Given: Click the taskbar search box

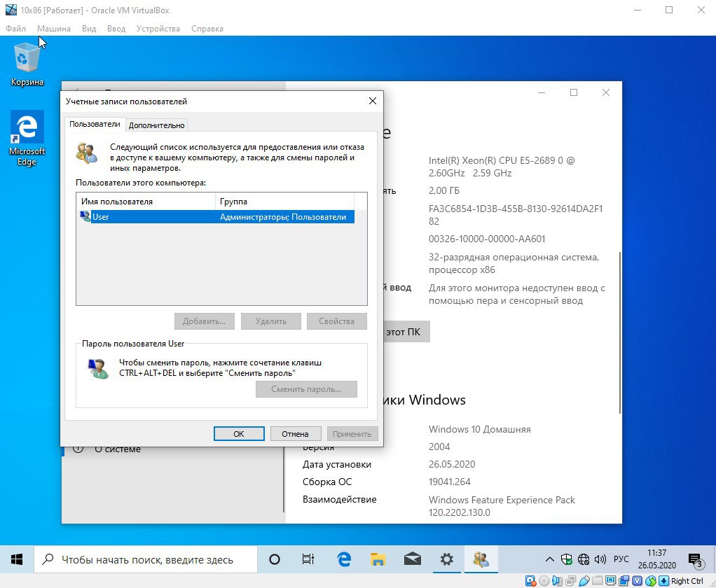Looking at the screenshot, I should point(146,559).
